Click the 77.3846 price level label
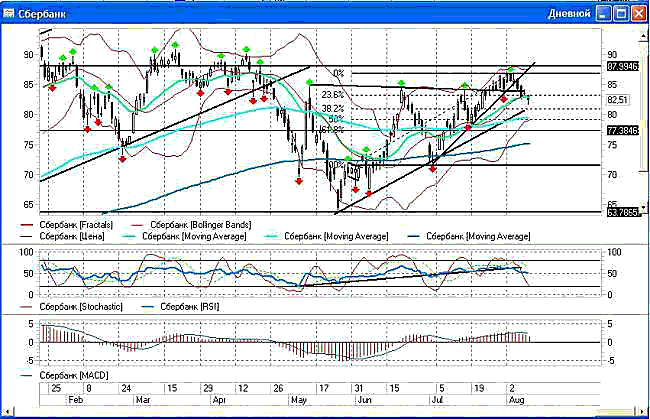 pyautogui.click(x=623, y=131)
